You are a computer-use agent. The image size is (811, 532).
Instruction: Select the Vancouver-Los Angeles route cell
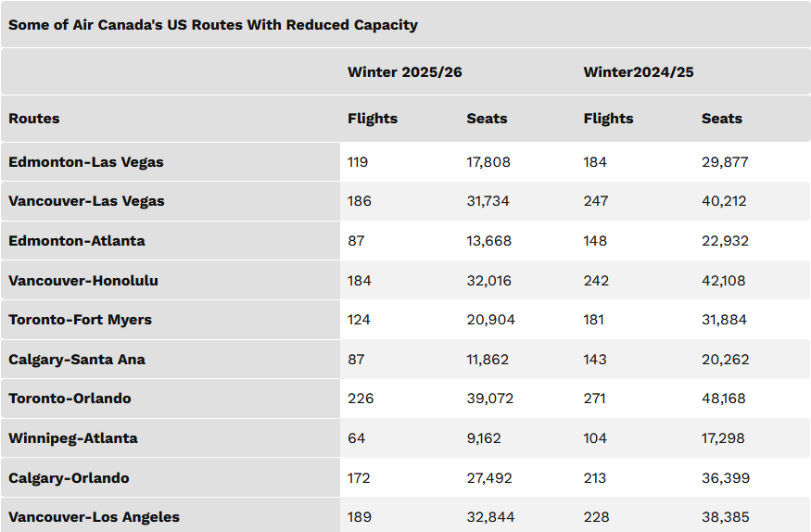(x=95, y=517)
